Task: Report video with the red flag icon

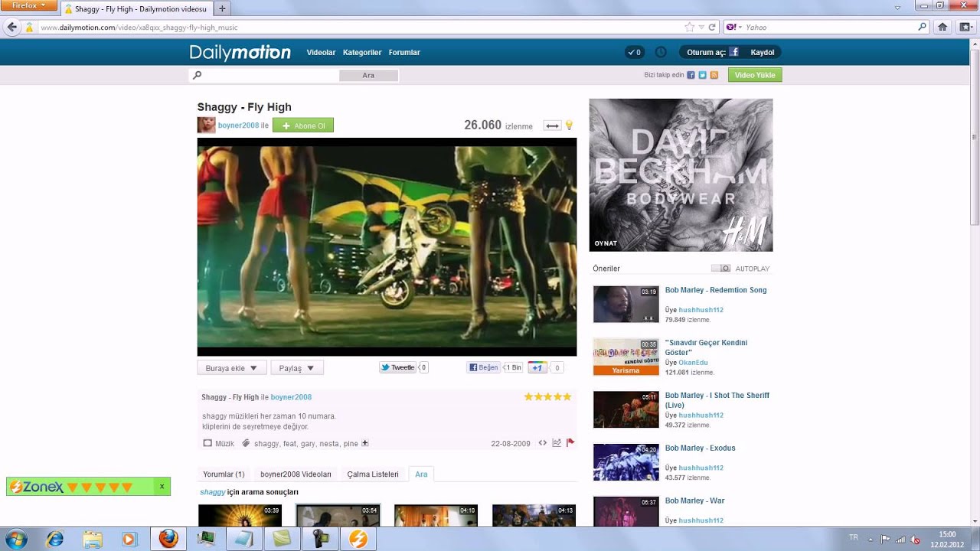Action: [x=570, y=442]
